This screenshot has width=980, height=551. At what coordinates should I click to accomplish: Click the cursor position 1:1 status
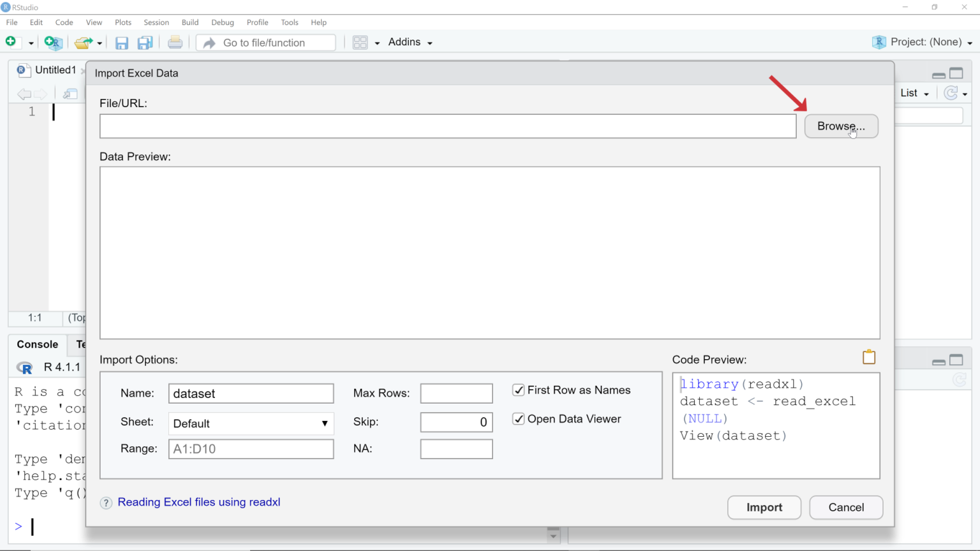[x=35, y=318]
